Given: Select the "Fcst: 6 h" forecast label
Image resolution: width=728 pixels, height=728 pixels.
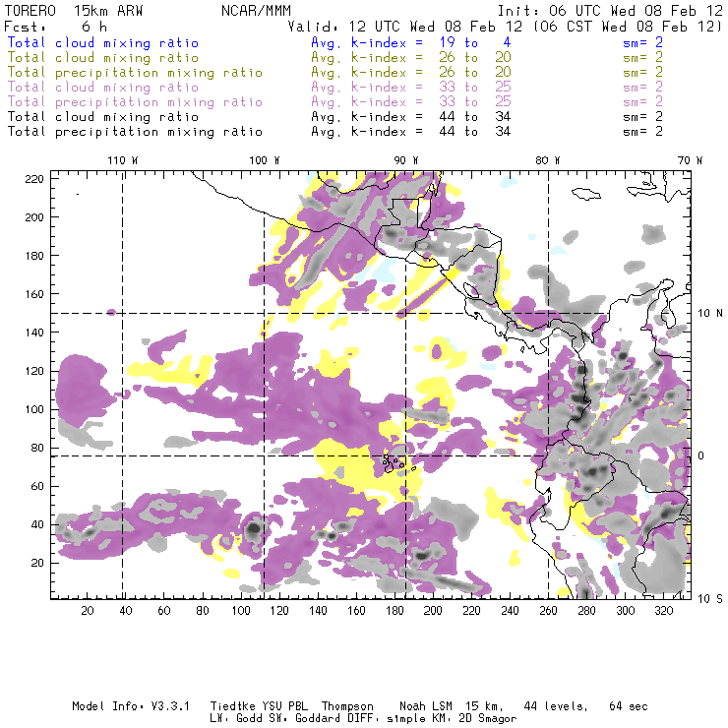Looking at the screenshot, I should (x=55, y=27).
